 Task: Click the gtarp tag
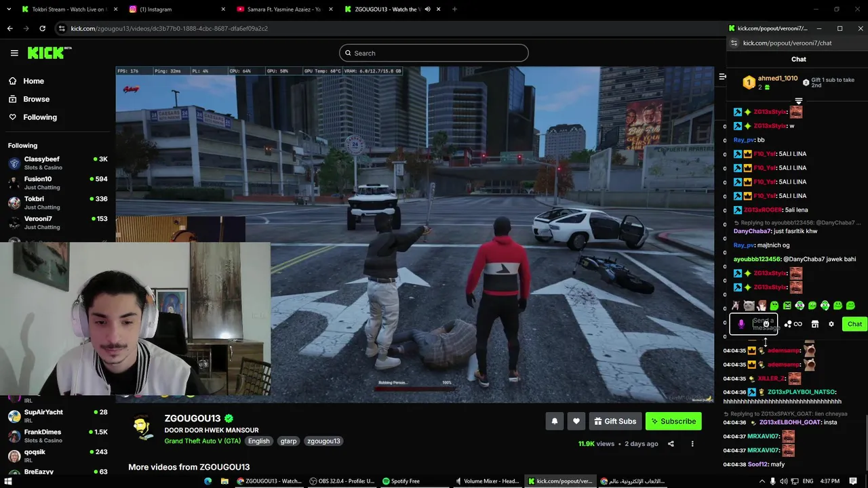[288, 441]
